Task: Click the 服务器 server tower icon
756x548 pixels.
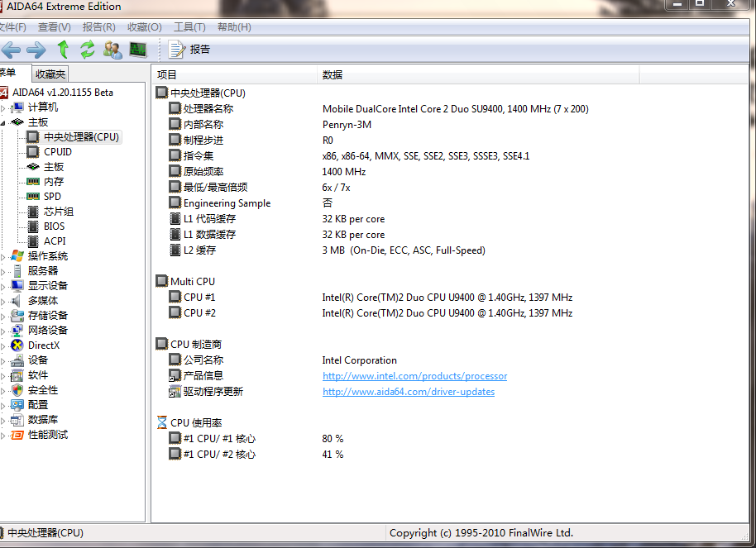Action: click(x=17, y=271)
